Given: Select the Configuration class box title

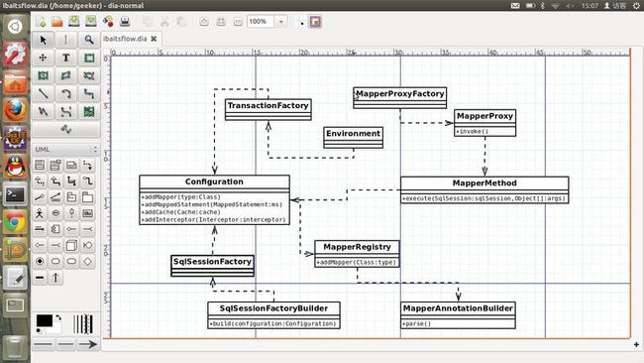Looking at the screenshot, I should 214,181.
